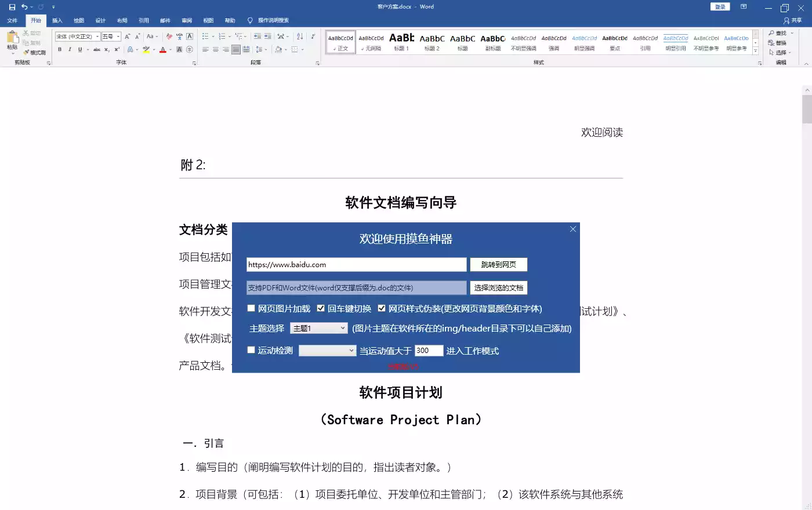Toggle strikethrough formatting
The height and width of the screenshot is (510, 812).
click(97, 49)
